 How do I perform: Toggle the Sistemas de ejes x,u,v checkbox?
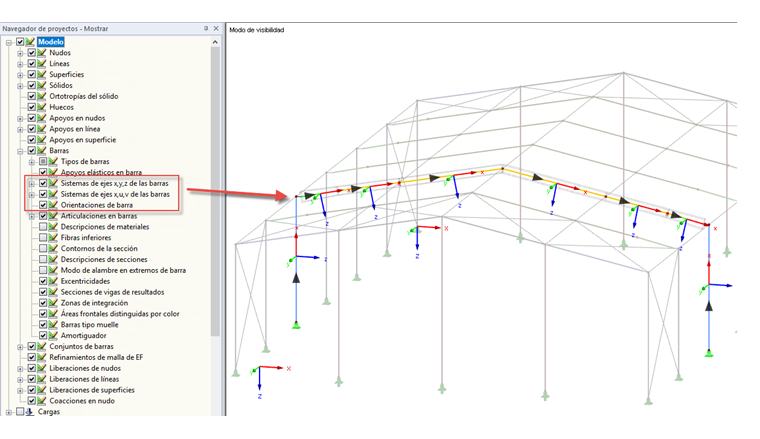[43, 194]
